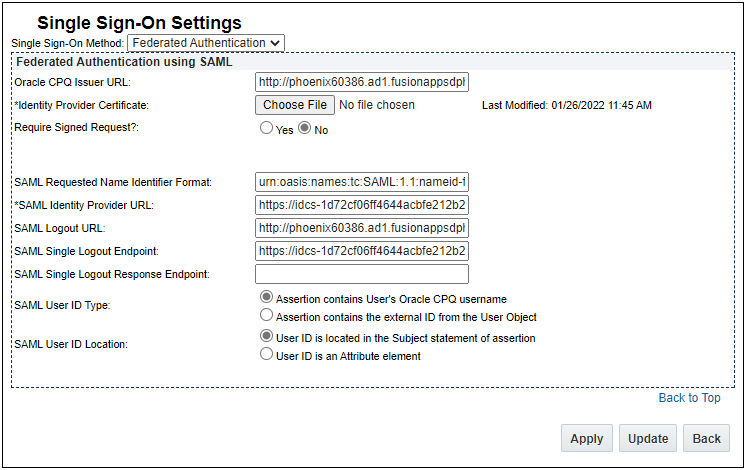Click the Oracle CPQ Issuer URL field
The height and width of the screenshot is (470, 746).
click(x=362, y=82)
